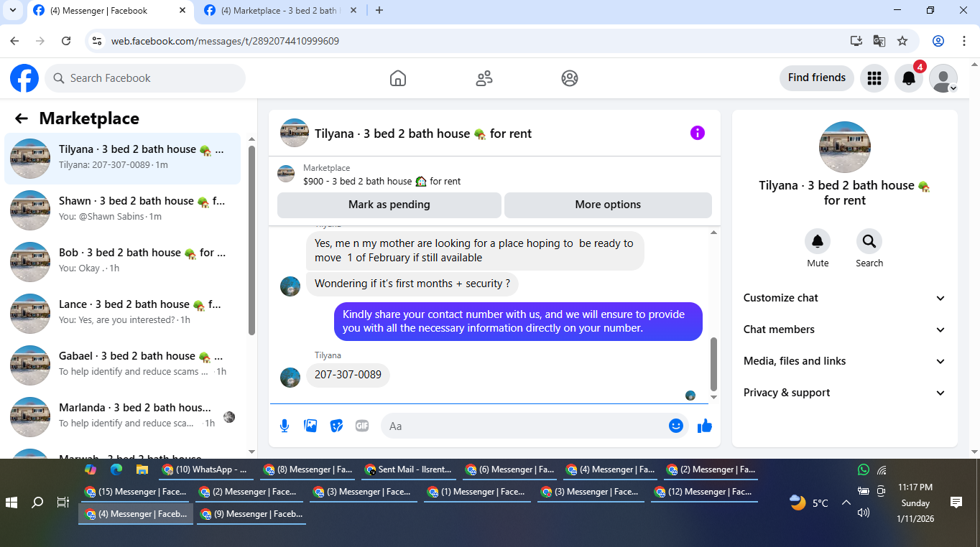Switch to (15) Messenger taskbar window
980x547 pixels.
pyautogui.click(x=137, y=492)
